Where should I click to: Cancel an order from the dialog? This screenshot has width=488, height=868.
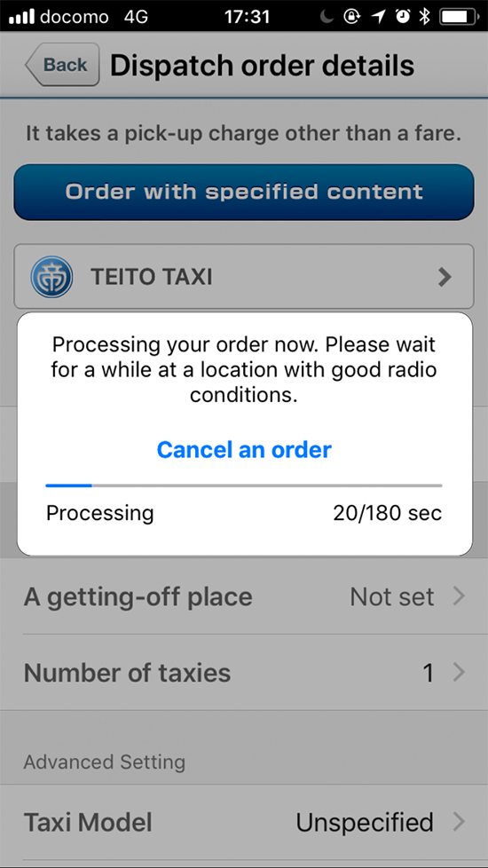click(244, 449)
